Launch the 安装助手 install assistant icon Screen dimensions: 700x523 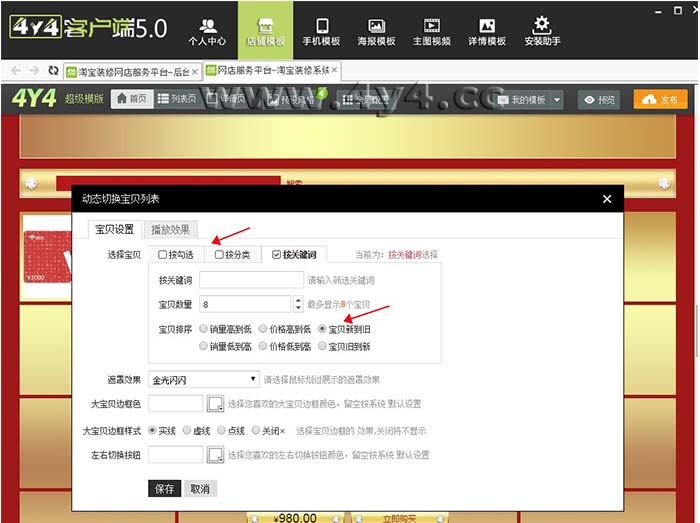click(x=542, y=30)
